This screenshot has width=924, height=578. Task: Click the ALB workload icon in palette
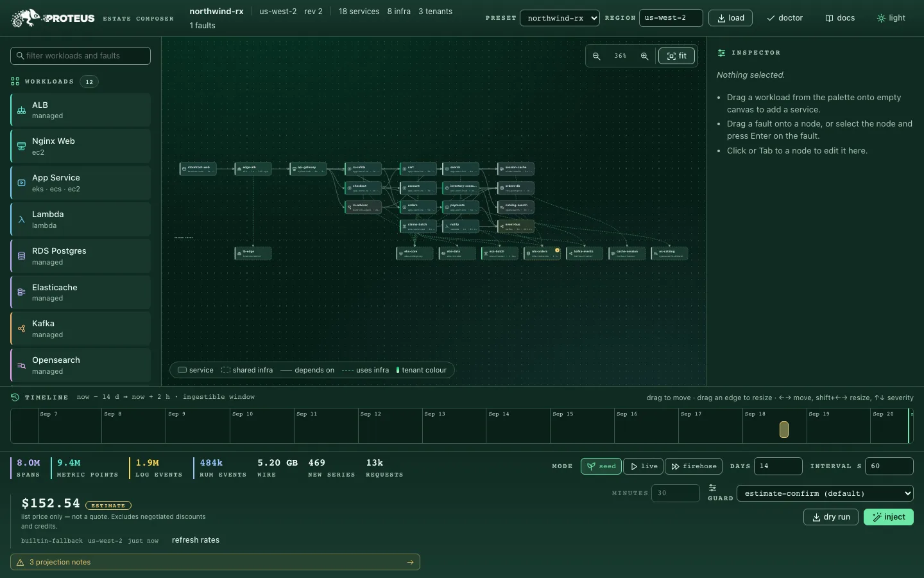coord(21,110)
